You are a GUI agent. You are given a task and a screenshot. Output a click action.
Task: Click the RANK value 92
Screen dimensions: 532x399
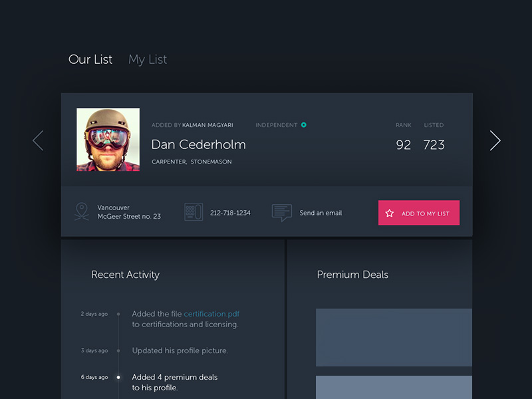[404, 144]
